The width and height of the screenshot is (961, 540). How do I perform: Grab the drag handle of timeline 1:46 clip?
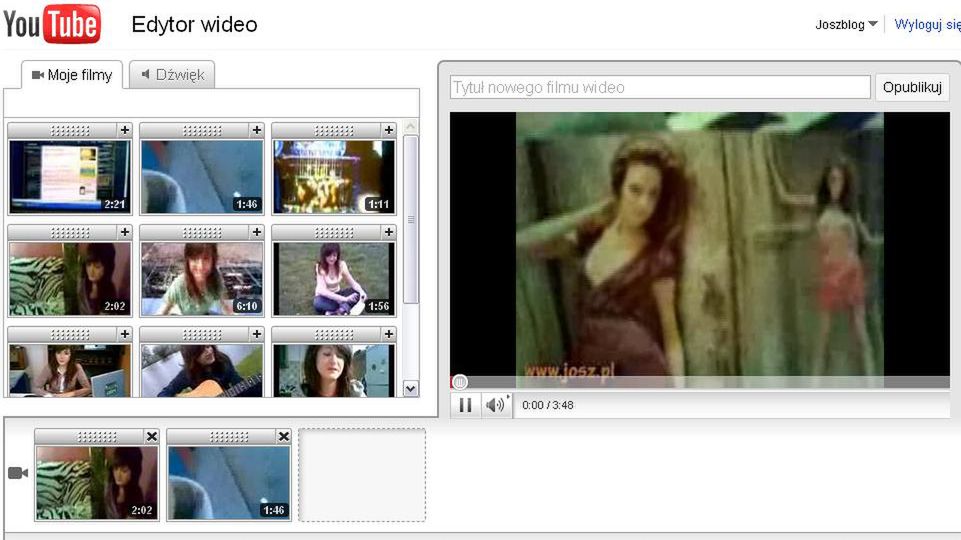[229, 436]
